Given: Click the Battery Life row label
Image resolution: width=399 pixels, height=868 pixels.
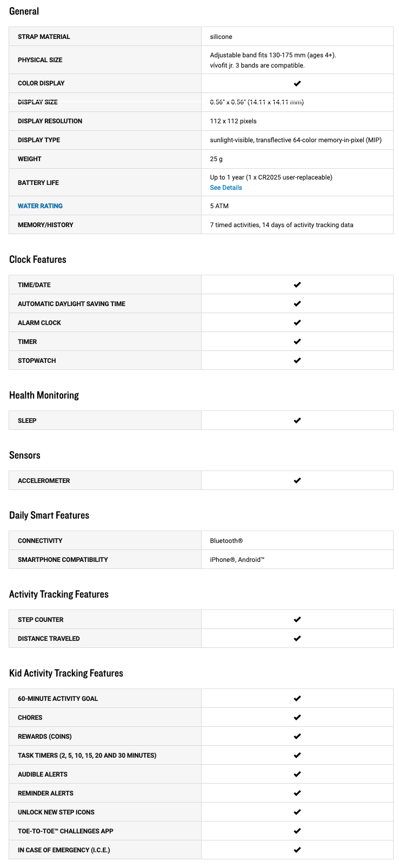Looking at the screenshot, I should (x=38, y=183).
